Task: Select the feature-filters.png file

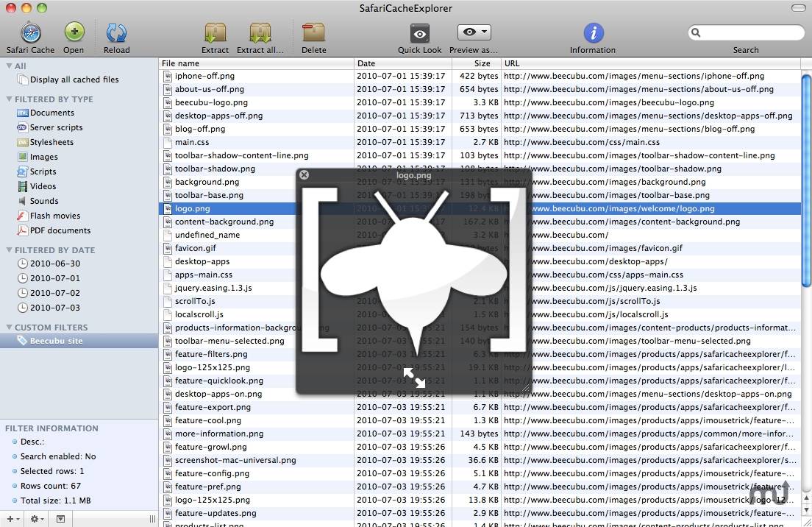Action: click(x=211, y=354)
